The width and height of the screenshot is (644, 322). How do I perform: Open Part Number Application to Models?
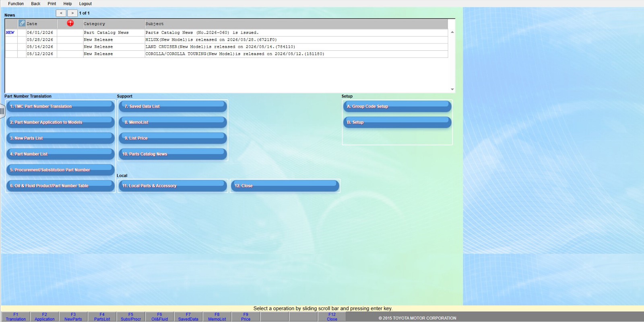click(60, 122)
